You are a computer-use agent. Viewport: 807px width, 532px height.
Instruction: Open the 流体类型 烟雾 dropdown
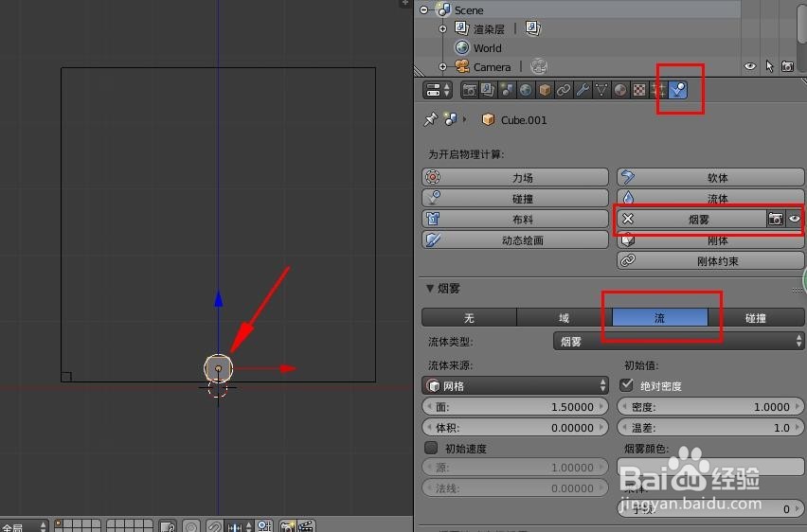coord(678,341)
